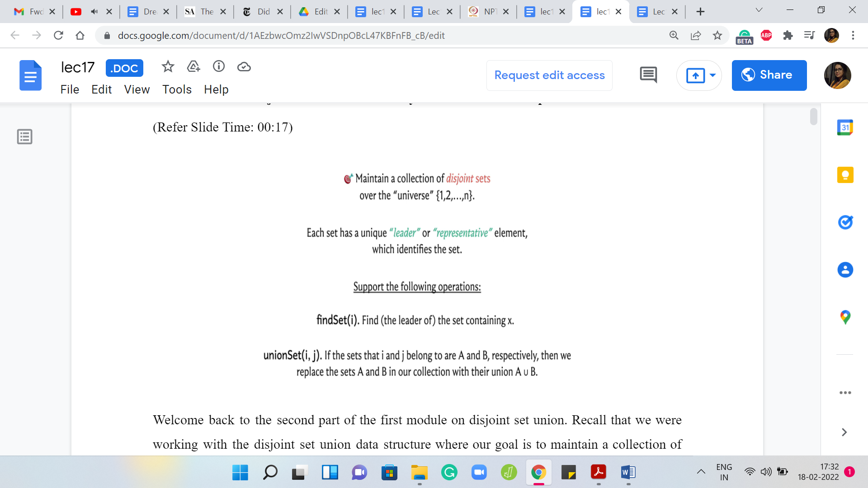Image resolution: width=868 pixels, height=488 pixels.
Task: Star the lec17 document
Action: coord(168,67)
